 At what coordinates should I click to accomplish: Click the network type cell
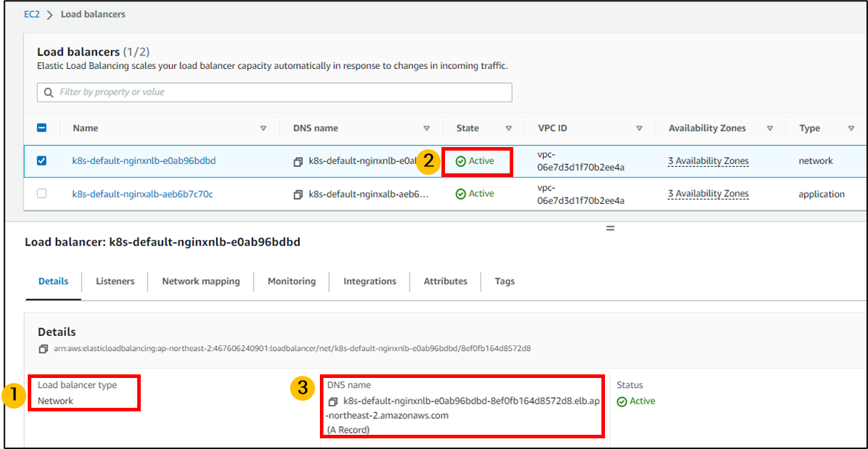pos(815,161)
